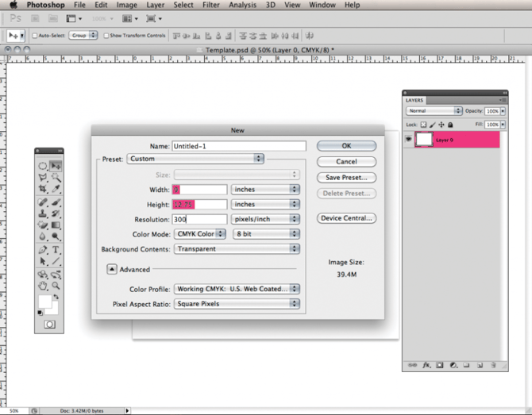
Task: Add a layer style with fx
Action: (x=426, y=365)
